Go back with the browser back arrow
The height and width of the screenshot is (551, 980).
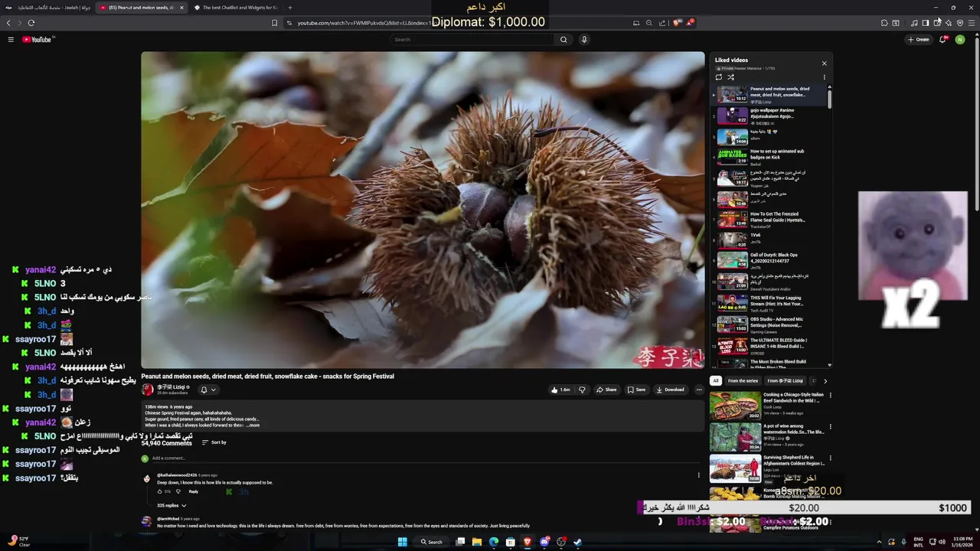click(8, 23)
